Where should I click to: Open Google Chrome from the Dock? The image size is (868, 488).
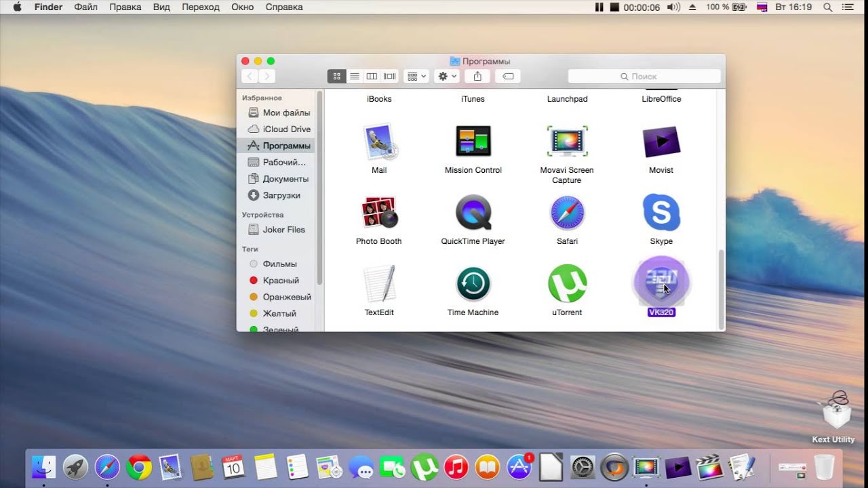coord(139,467)
